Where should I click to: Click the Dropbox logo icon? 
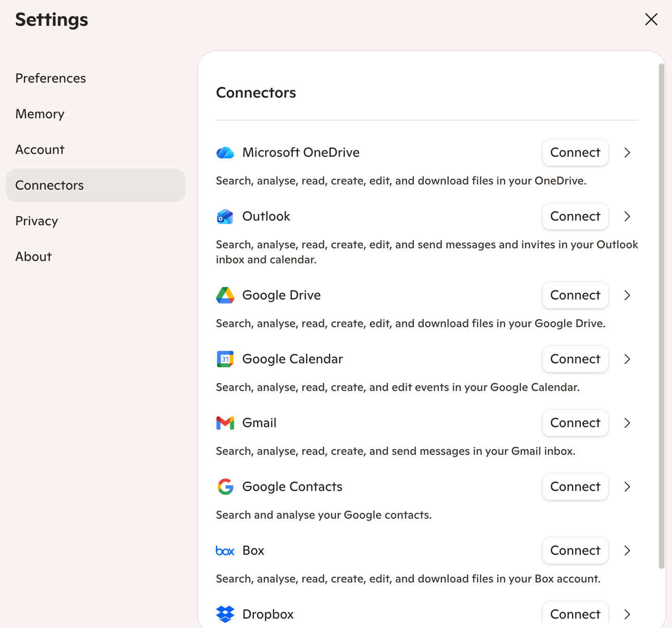(225, 614)
